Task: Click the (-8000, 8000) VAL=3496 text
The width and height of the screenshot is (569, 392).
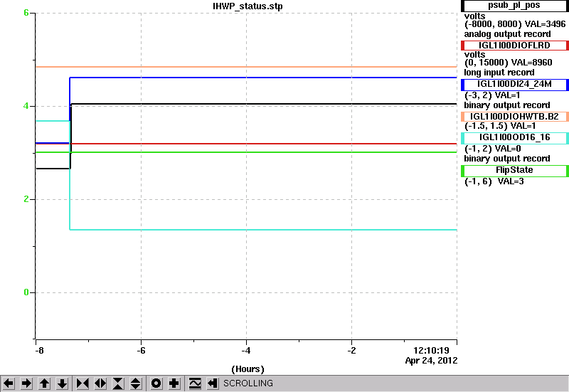Action: [x=515, y=24]
